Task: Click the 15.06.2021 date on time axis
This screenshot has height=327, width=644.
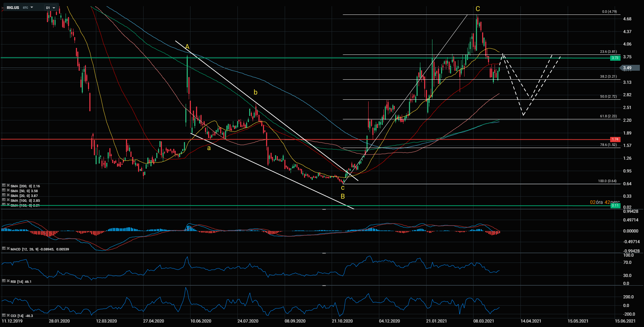Action: (x=625, y=321)
